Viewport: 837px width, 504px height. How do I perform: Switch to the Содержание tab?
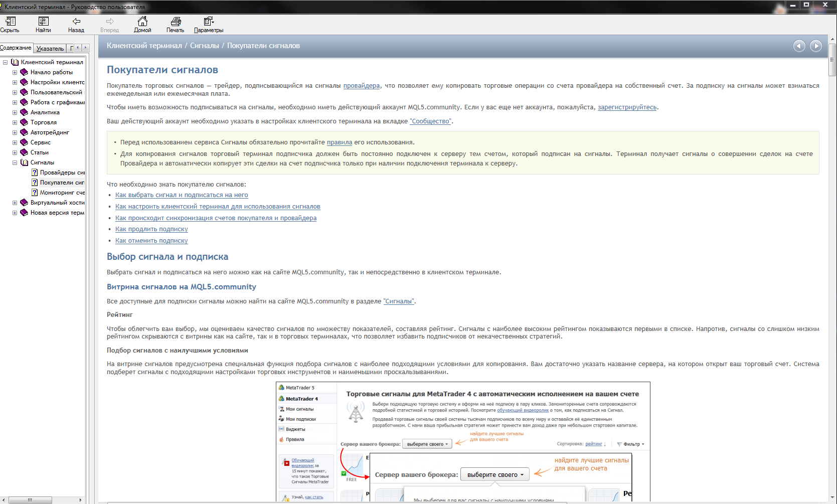pos(16,48)
